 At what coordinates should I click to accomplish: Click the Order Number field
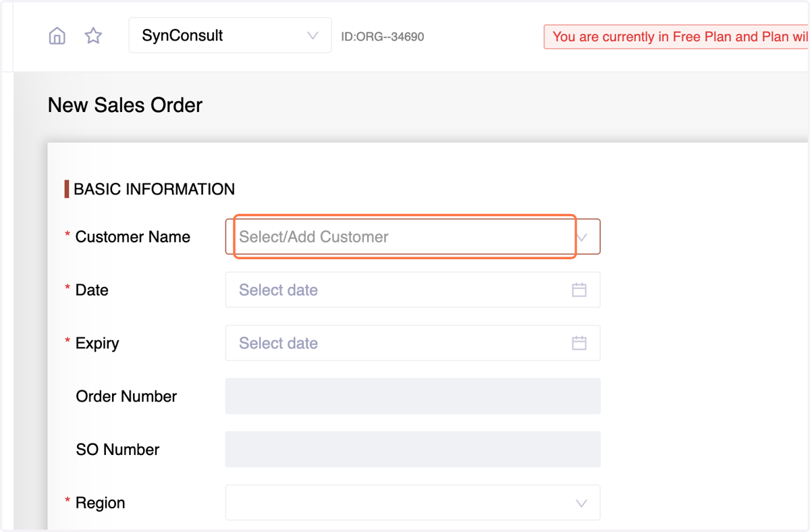coord(412,396)
